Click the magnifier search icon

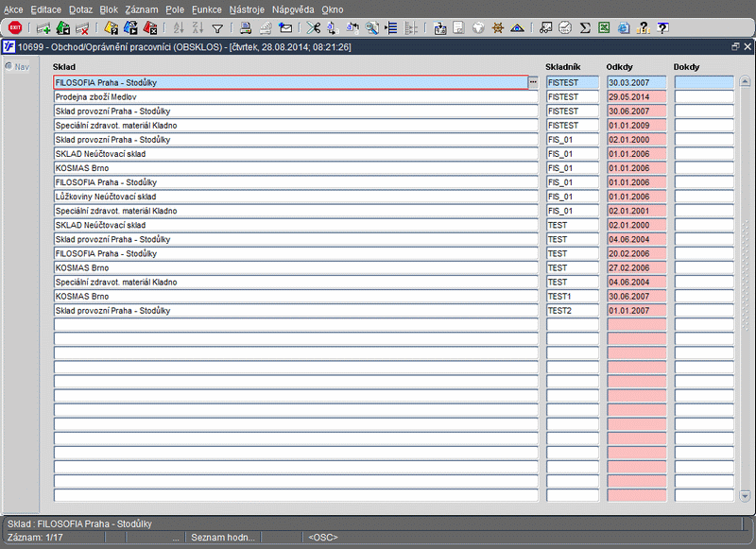pyautogui.click(x=371, y=28)
